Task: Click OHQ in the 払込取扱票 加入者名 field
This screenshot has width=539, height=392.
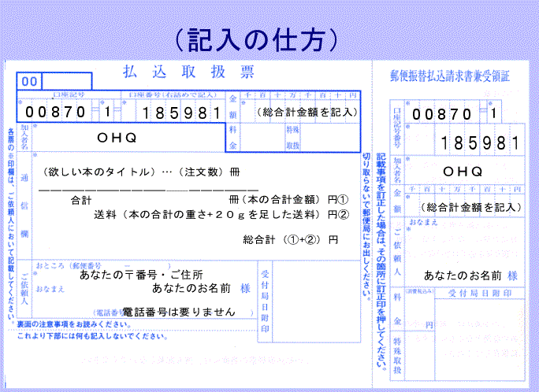Action: [117, 138]
